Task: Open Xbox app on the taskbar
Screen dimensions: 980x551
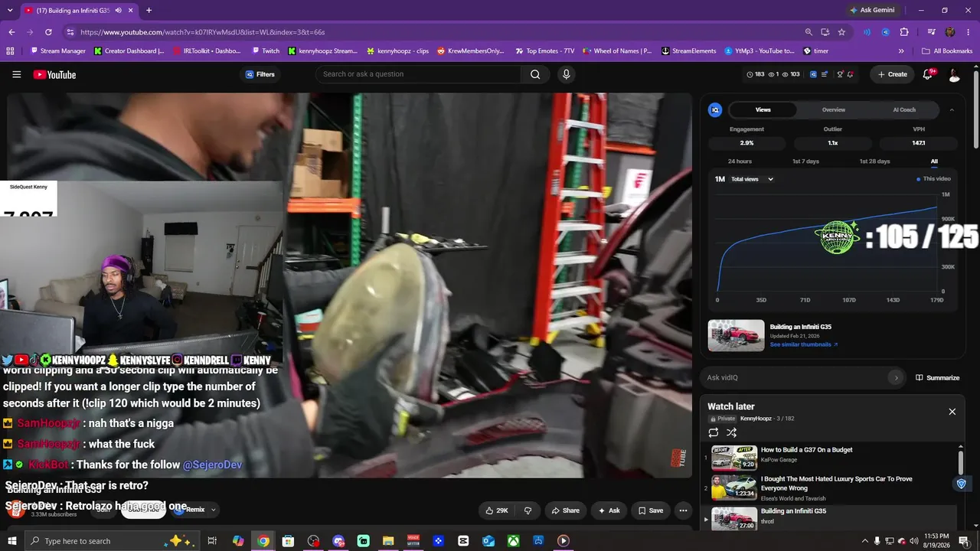Action: [513, 541]
